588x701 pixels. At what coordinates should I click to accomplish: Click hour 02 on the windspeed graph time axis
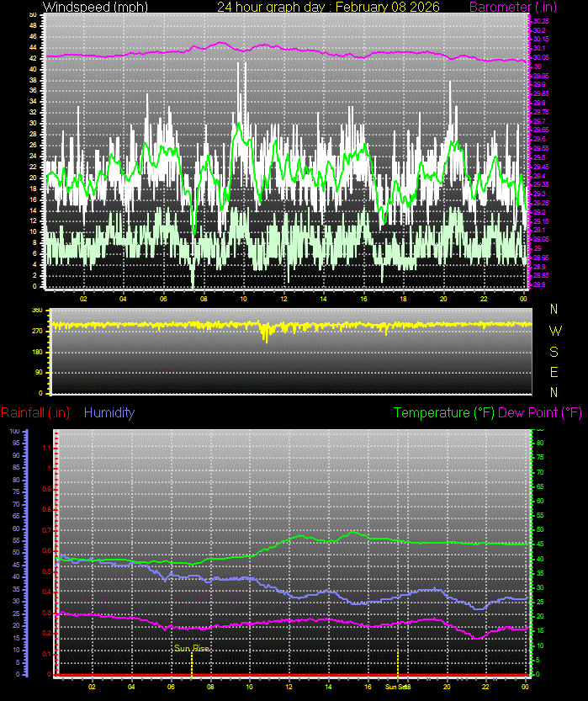click(83, 299)
